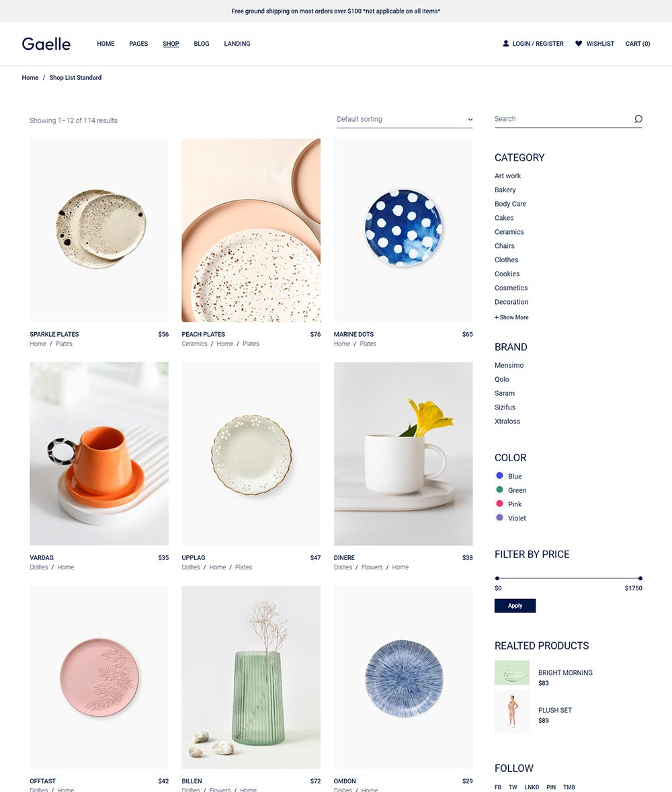Click the search magnifier icon
The image size is (672, 792).
[638, 119]
